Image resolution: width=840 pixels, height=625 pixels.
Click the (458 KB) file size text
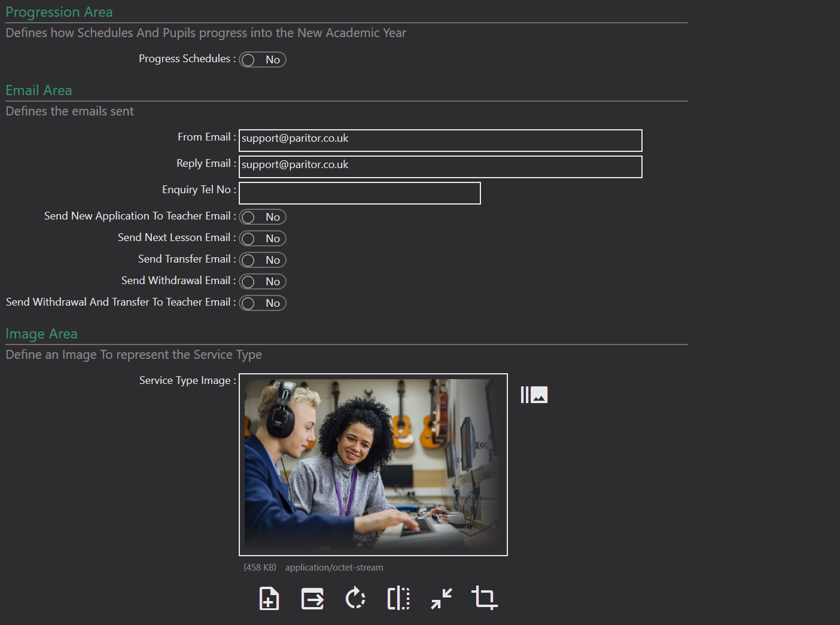260,568
